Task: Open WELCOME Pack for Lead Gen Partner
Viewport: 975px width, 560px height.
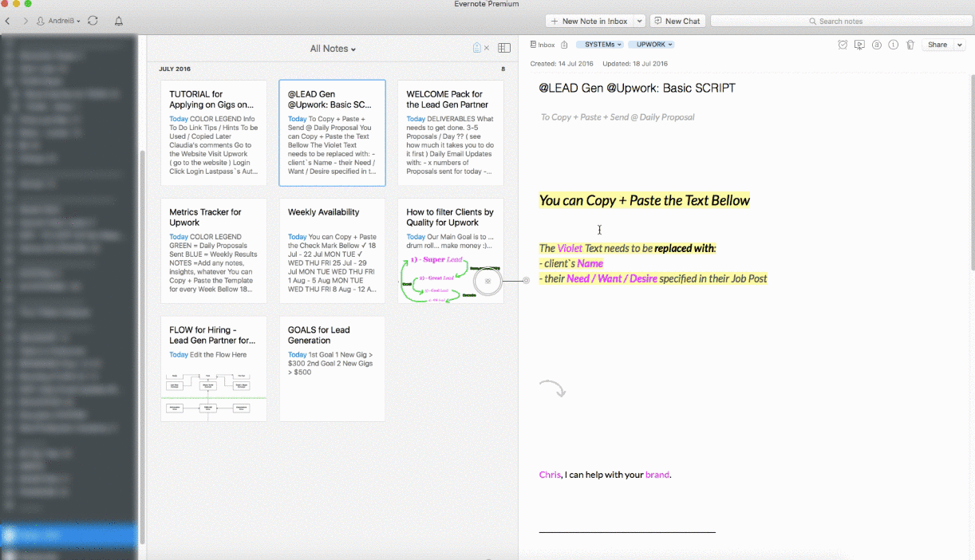Action: click(x=451, y=132)
